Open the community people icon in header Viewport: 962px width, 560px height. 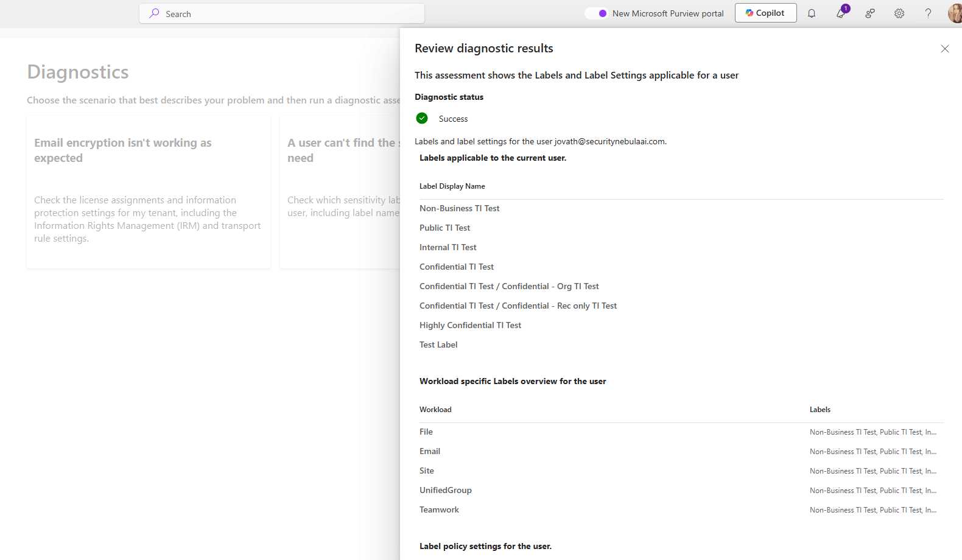[870, 13]
